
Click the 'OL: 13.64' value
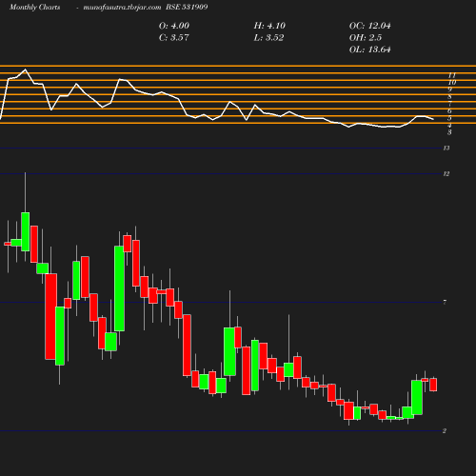[369, 50]
